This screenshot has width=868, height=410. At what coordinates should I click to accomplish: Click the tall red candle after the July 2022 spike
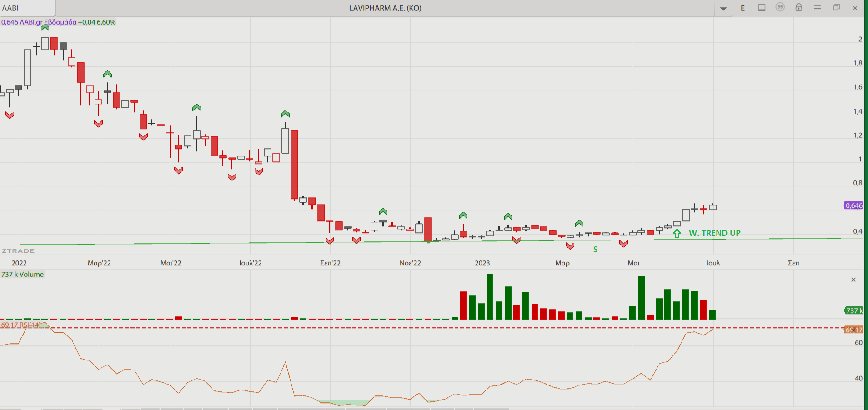[294, 165]
